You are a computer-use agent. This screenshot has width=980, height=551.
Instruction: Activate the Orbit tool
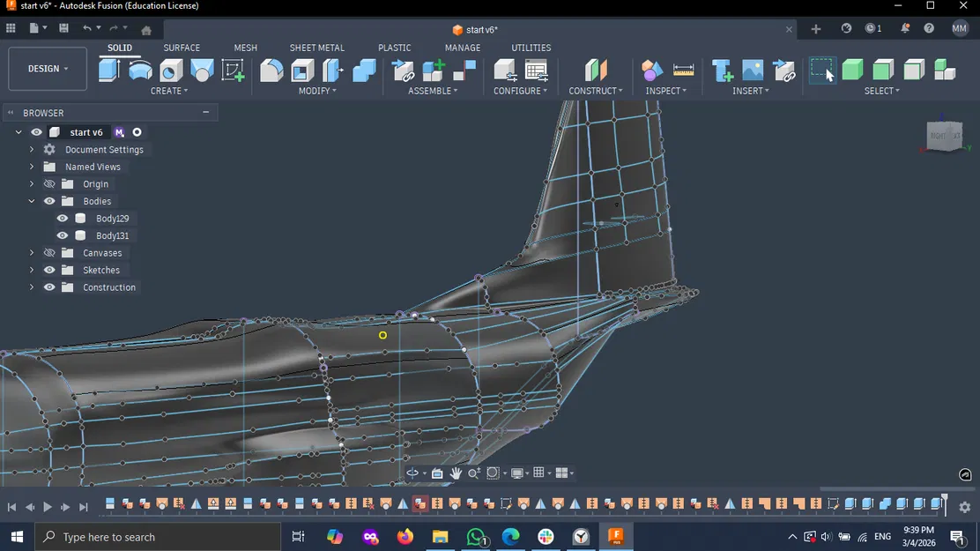point(413,473)
